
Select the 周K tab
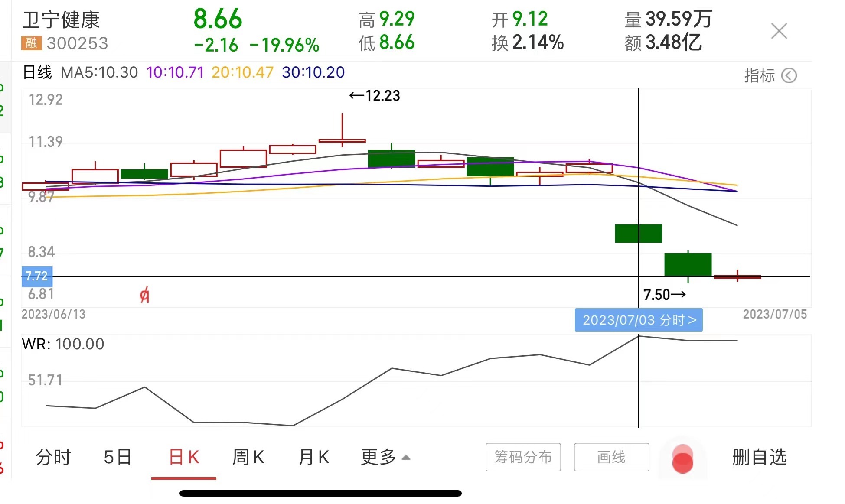pos(248,457)
